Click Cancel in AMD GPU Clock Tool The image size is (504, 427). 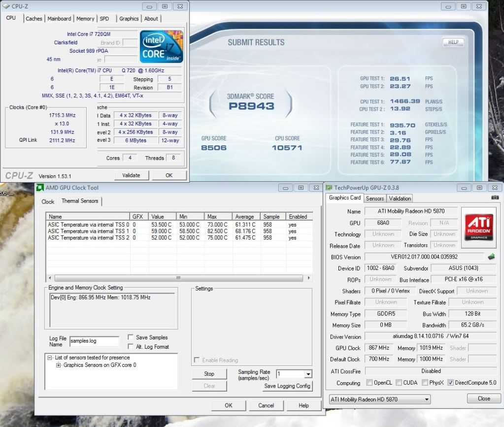pos(266,405)
